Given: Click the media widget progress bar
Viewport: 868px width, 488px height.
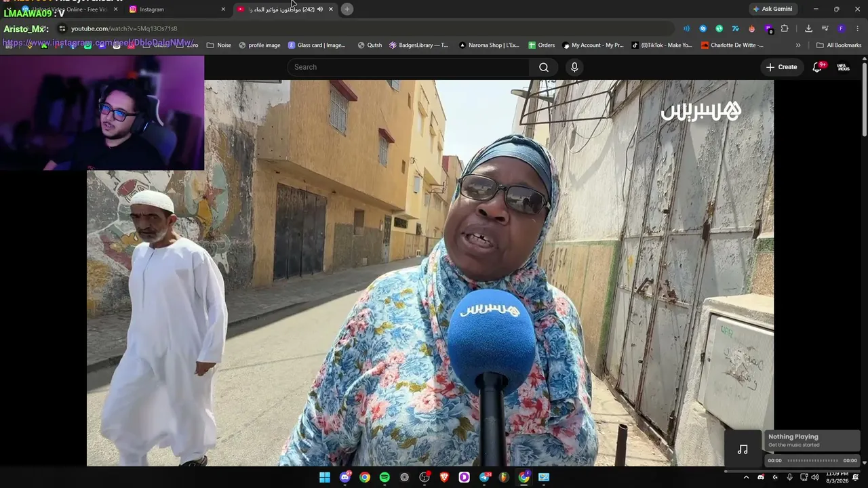Looking at the screenshot, I should [x=812, y=461].
